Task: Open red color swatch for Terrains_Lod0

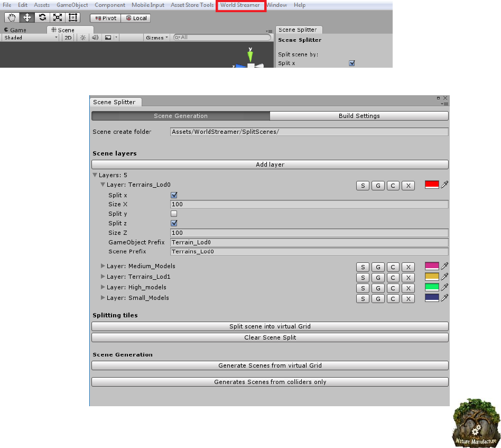Action: tap(432, 185)
